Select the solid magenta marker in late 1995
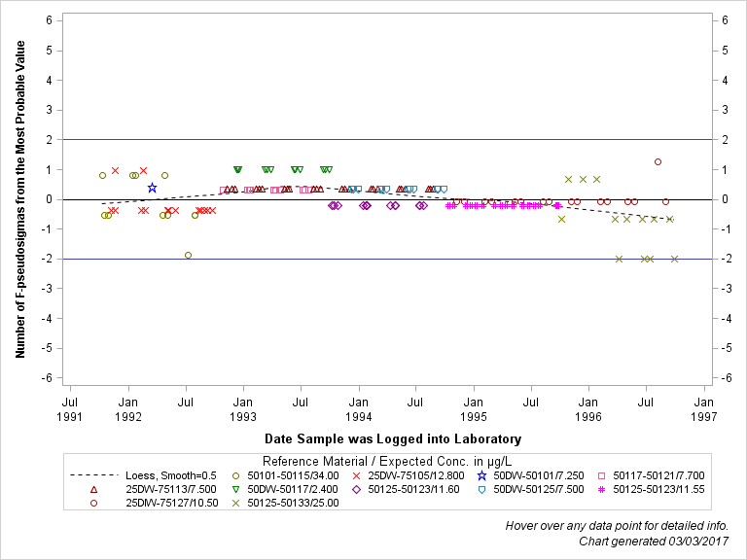 click(x=557, y=206)
